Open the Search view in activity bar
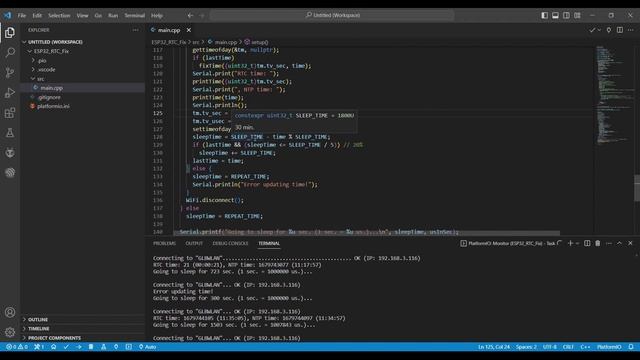 point(10,52)
